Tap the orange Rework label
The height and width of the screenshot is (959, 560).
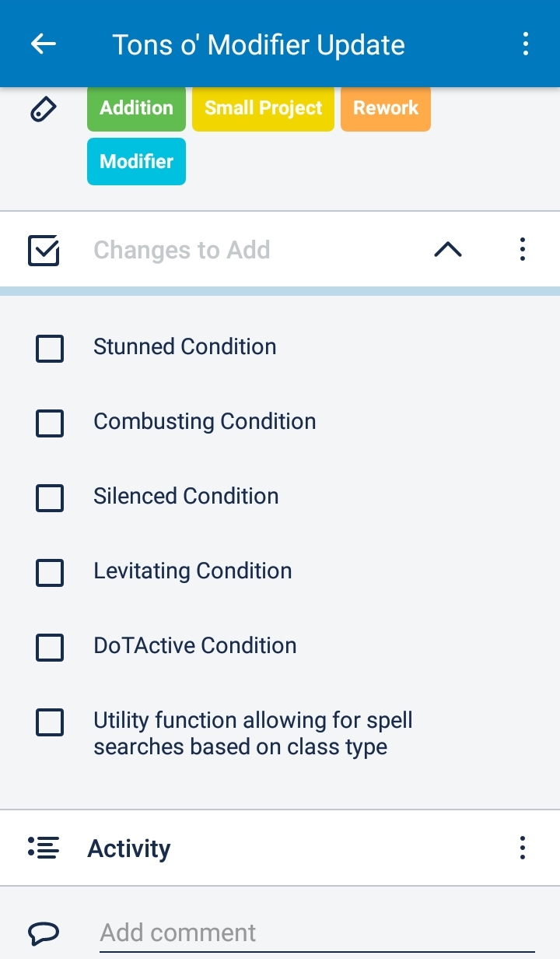point(386,108)
